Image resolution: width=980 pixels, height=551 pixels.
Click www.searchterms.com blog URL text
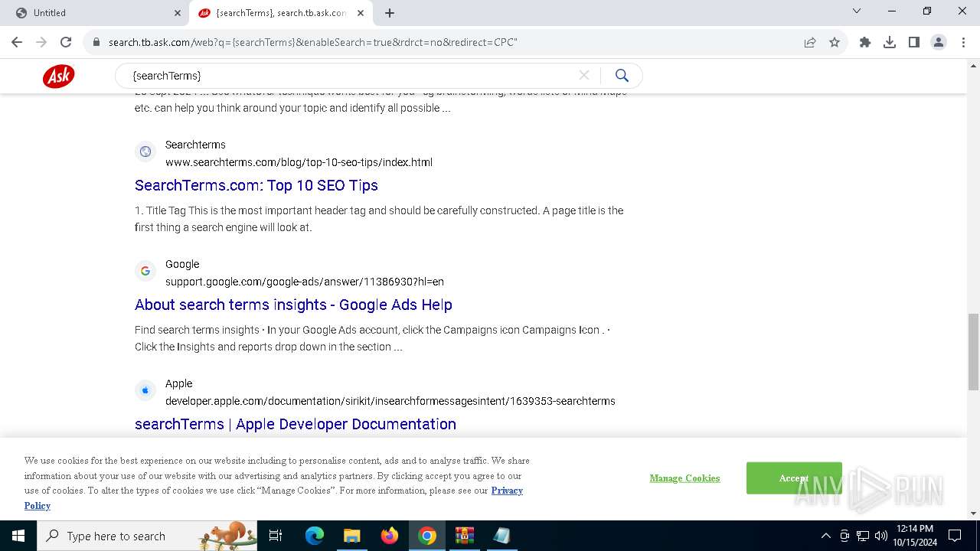pyautogui.click(x=299, y=162)
